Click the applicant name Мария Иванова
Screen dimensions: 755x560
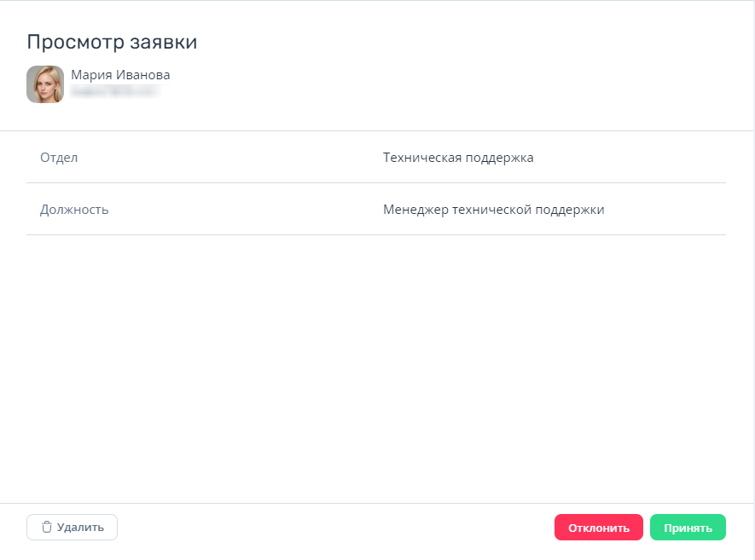tap(120, 75)
